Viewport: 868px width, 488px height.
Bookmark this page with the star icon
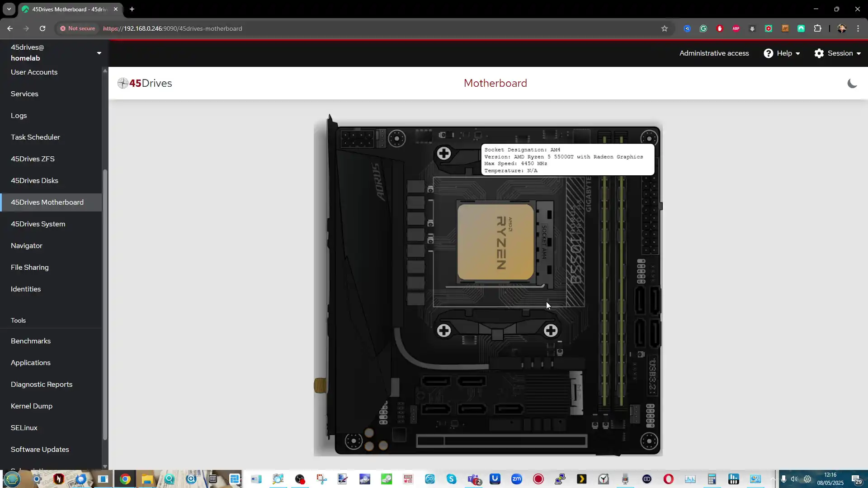[x=664, y=28]
